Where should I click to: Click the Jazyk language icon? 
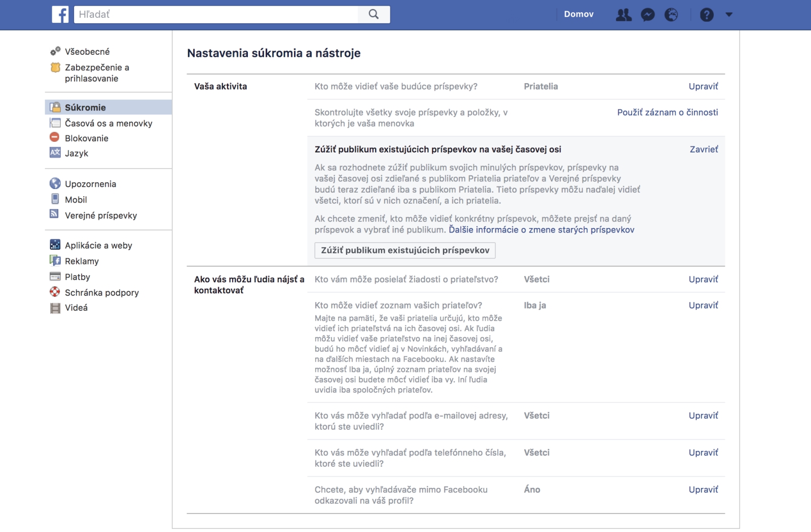(x=55, y=153)
